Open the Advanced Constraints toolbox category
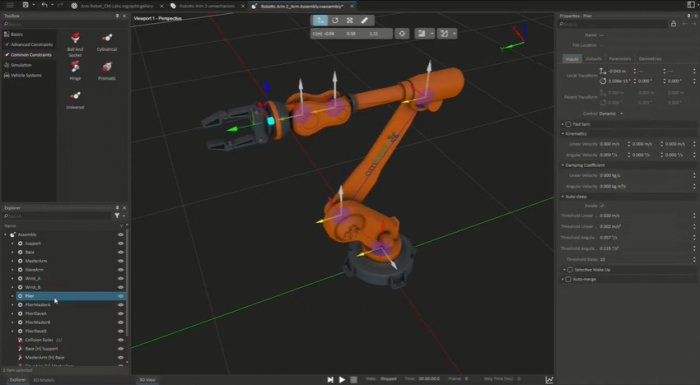 point(32,45)
